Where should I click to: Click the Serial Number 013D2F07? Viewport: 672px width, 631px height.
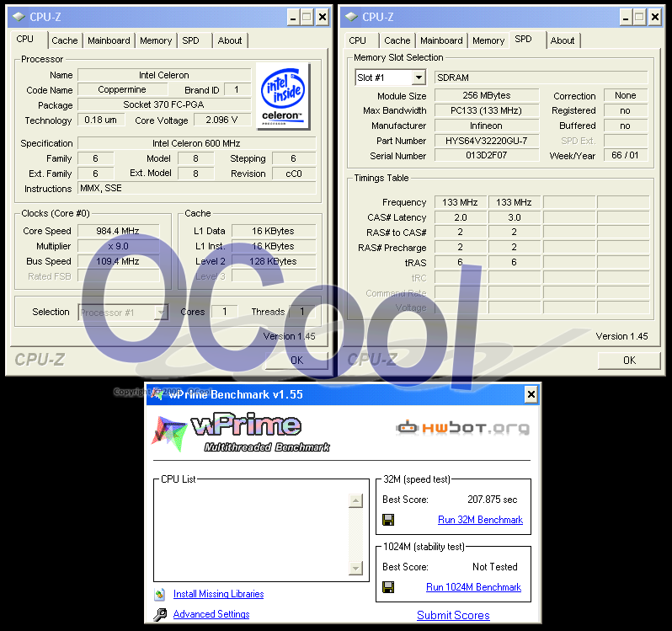pyautogui.click(x=487, y=155)
